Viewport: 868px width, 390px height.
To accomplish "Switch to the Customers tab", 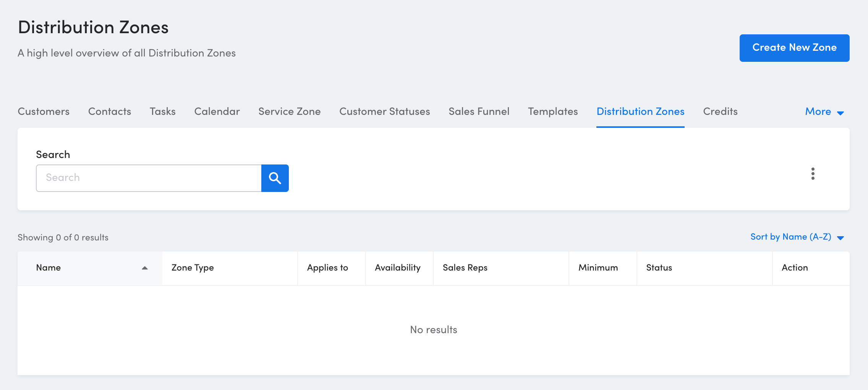I will [x=44, y=111].
